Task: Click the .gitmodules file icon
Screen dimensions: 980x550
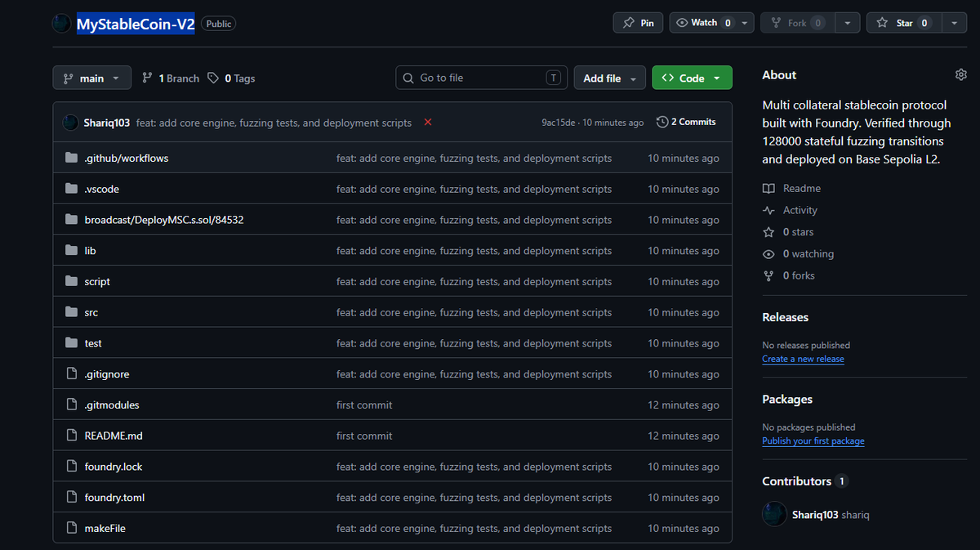Action: click(x=71, y=405)
